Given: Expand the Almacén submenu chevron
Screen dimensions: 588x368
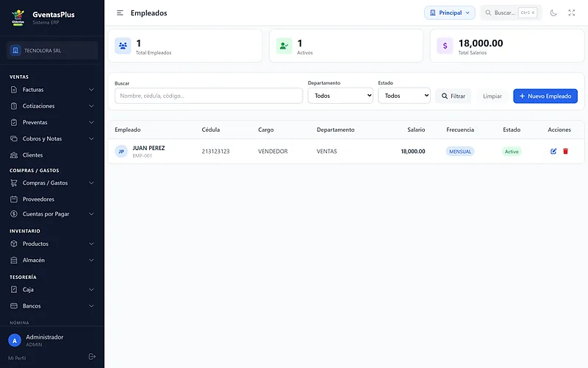Looking at the screenshot, I should (x=91, y=261).
